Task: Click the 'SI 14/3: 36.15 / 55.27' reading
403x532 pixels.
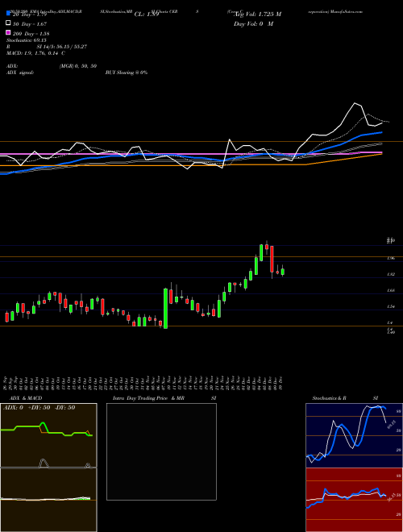Action: [62, 47]
